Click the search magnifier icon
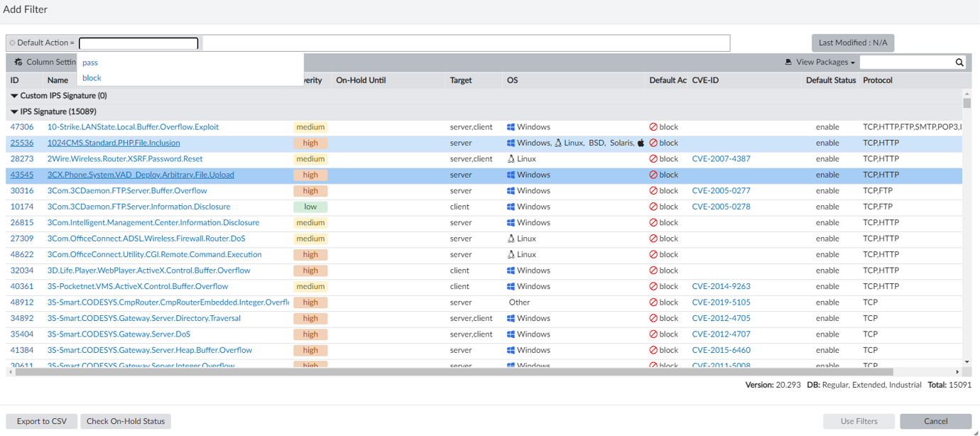This screenshot has height=436, width=980. pyautogui.click(x=959, y=62)
